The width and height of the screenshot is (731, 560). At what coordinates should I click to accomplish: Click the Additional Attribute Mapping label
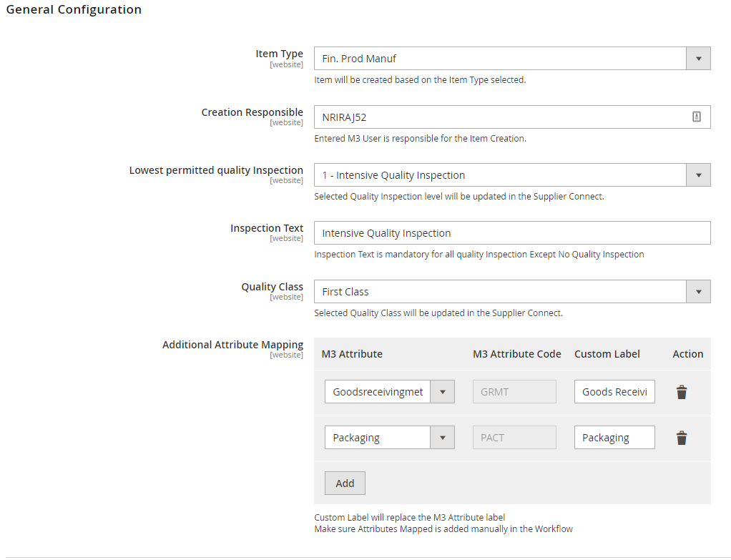pos(232,345)
